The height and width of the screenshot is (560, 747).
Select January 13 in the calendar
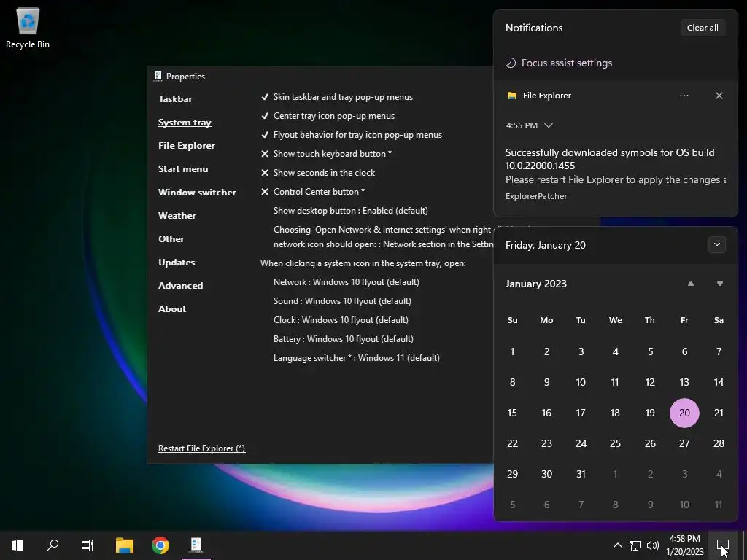tap(684, 382)
